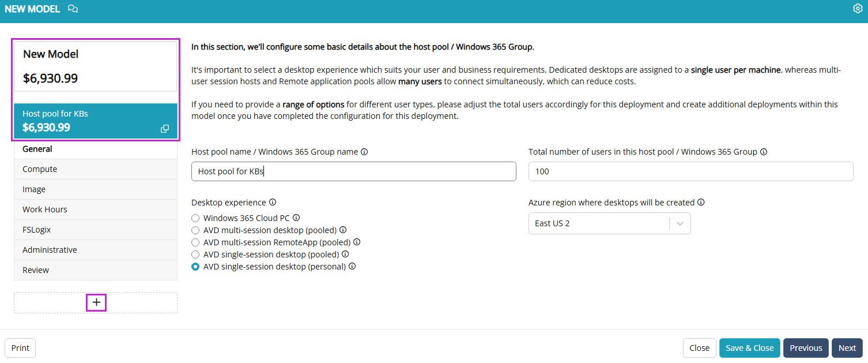Duplicate the Host pool for KBs deployment
The image size is (868, 363).
(x=165, y=129)
